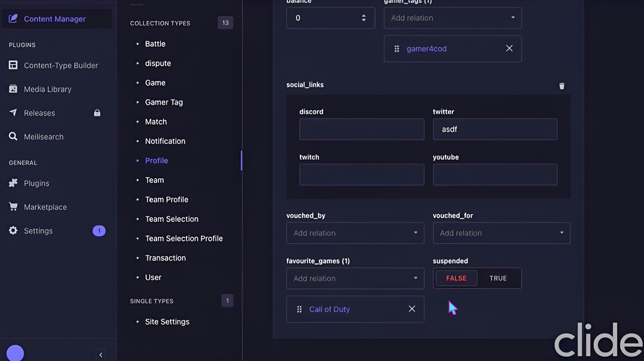Select the dispute collection type
This screenshot has height=361, width=644.
pyautogui.click(x=158, y=63)
